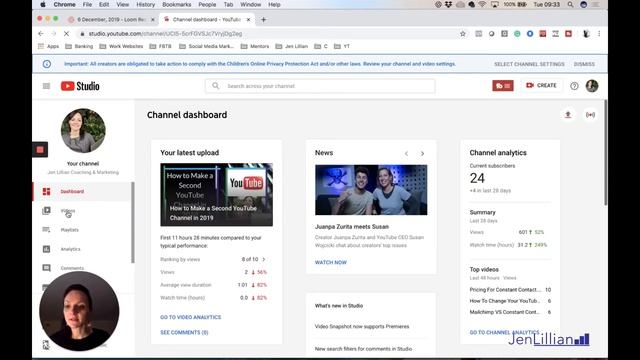Open the Social Media Mark... bookmarks folder
Viewport: 640px width, 360px height.
click(x=207, y=47)
